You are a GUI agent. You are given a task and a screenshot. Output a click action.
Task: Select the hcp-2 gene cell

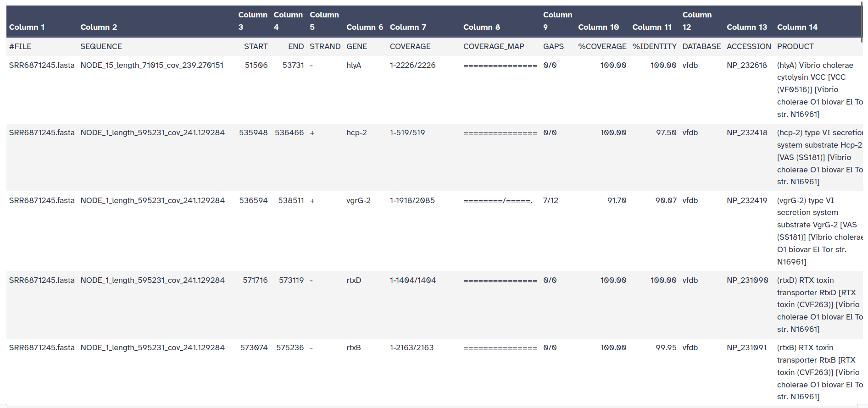(x=356, y=132)
